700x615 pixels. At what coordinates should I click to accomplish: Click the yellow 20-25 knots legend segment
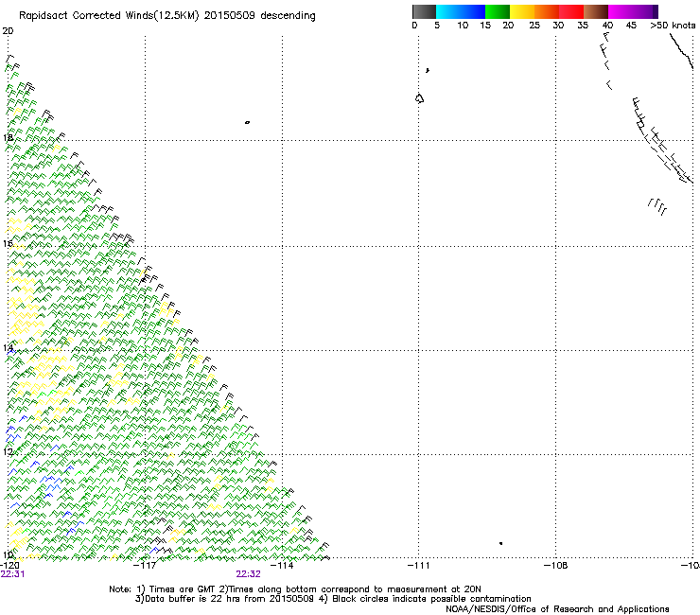click(522, 11)
